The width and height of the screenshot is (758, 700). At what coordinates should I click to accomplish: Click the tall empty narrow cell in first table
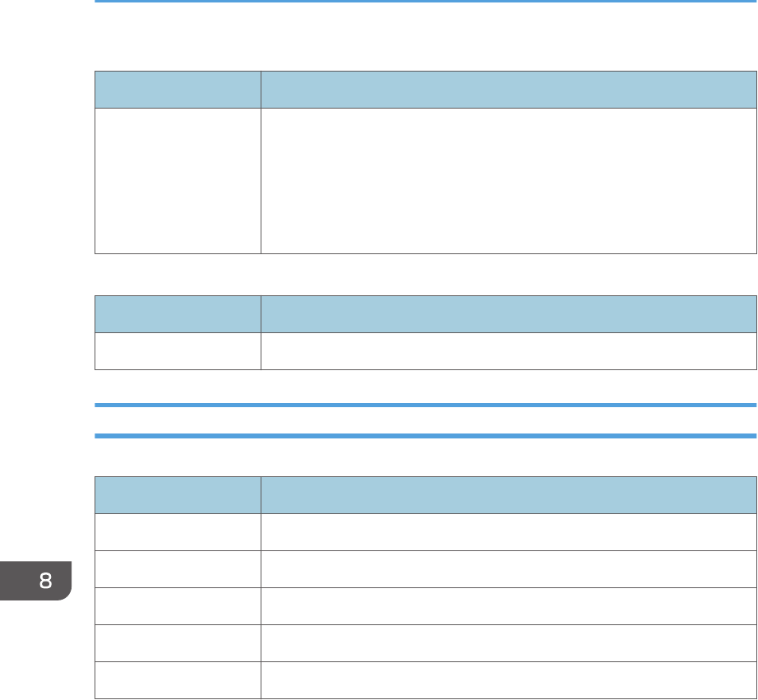(x=178, y=181)
